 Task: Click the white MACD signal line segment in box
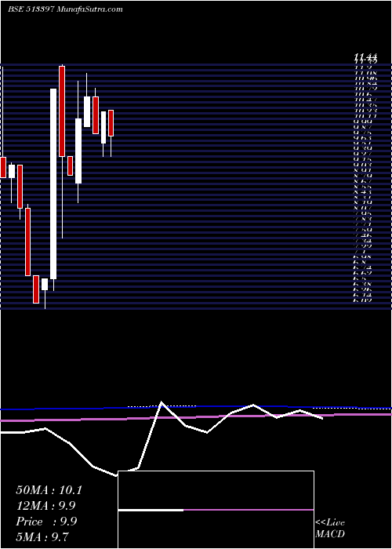point(151,510)
